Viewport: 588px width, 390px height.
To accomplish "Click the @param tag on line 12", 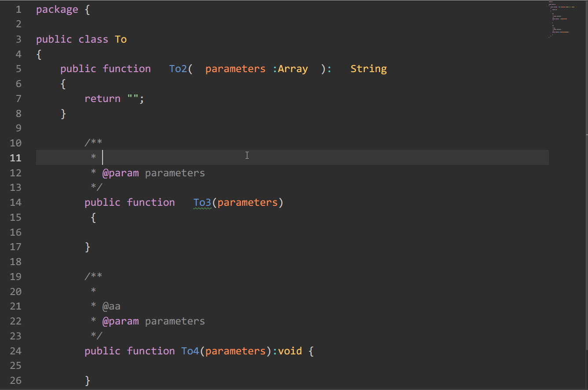I will (x=120, y=173).
